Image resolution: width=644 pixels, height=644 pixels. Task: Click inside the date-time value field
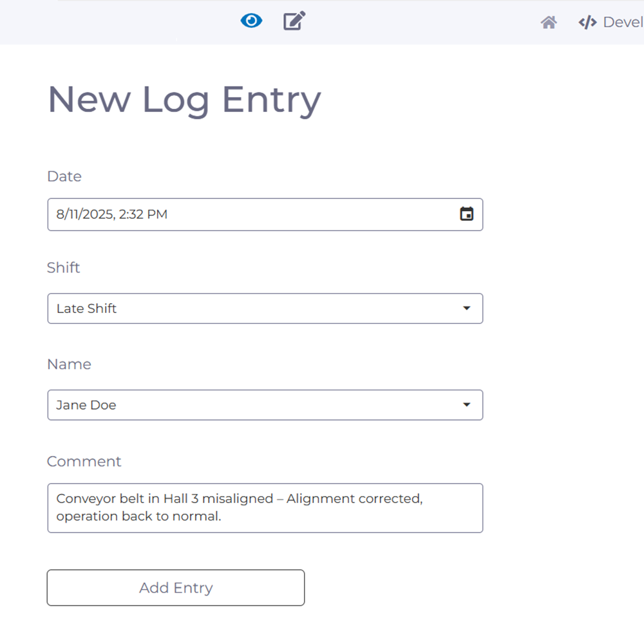[x=193, y=214]
